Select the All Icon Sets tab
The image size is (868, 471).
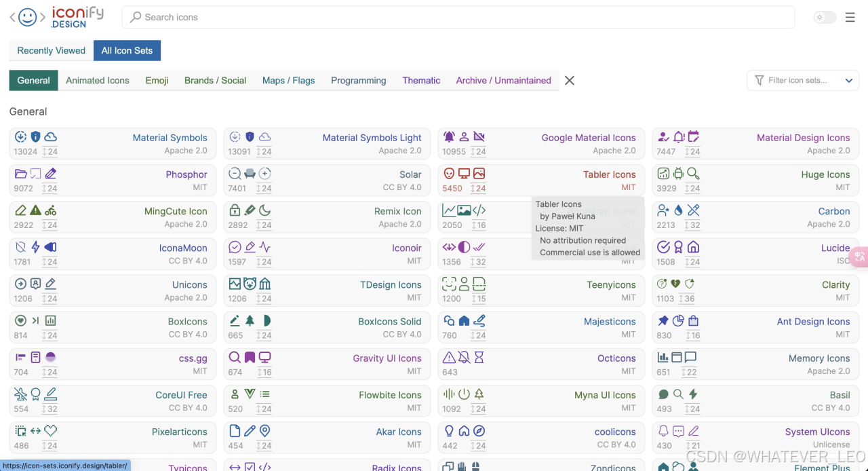coord(127,50)
